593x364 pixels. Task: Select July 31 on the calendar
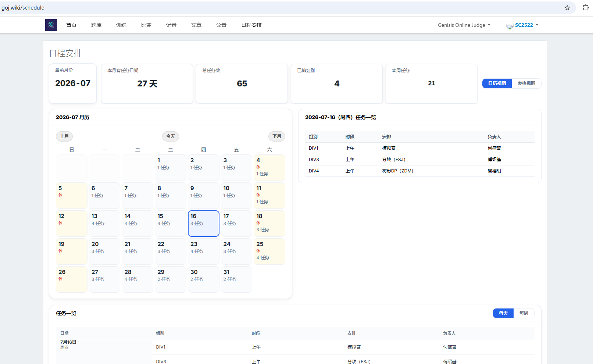pos(236,279)
